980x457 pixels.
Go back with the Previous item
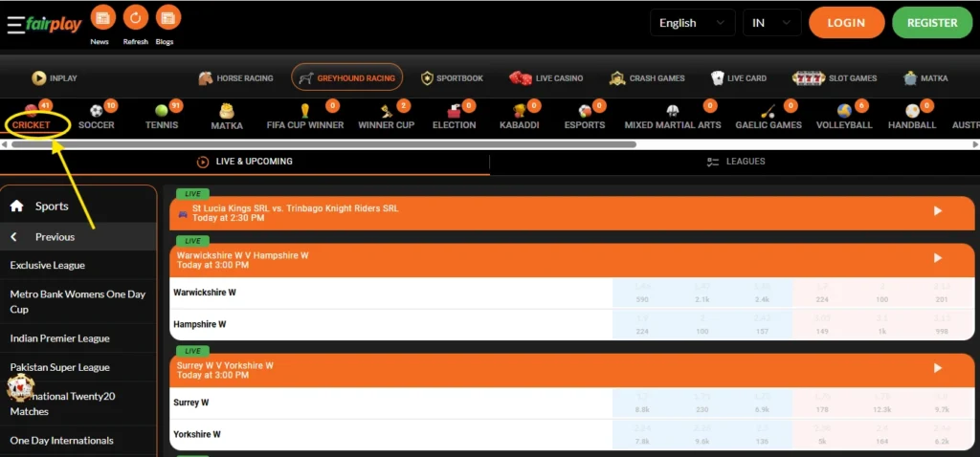78,236
